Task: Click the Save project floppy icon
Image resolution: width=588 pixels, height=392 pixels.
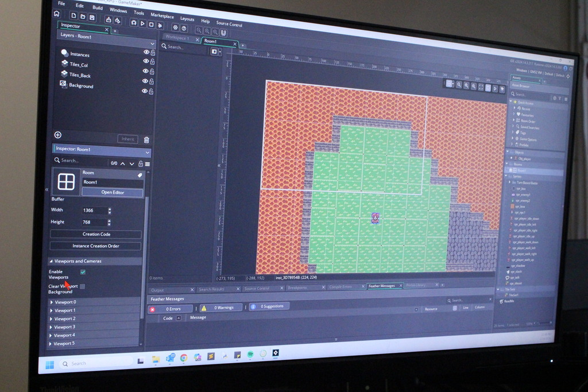Action: click(x=92, y=17)
